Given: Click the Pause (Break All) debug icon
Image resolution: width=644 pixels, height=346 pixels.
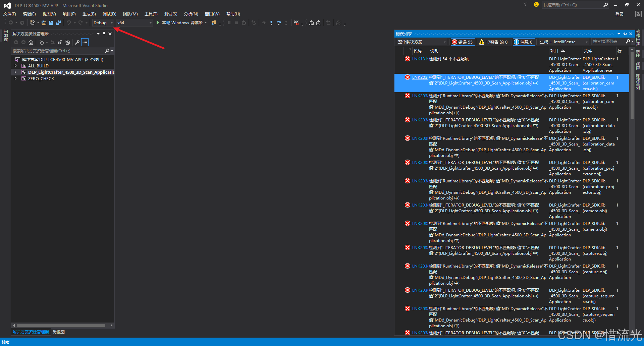Looking at the screenshot, I should (229, 23).
